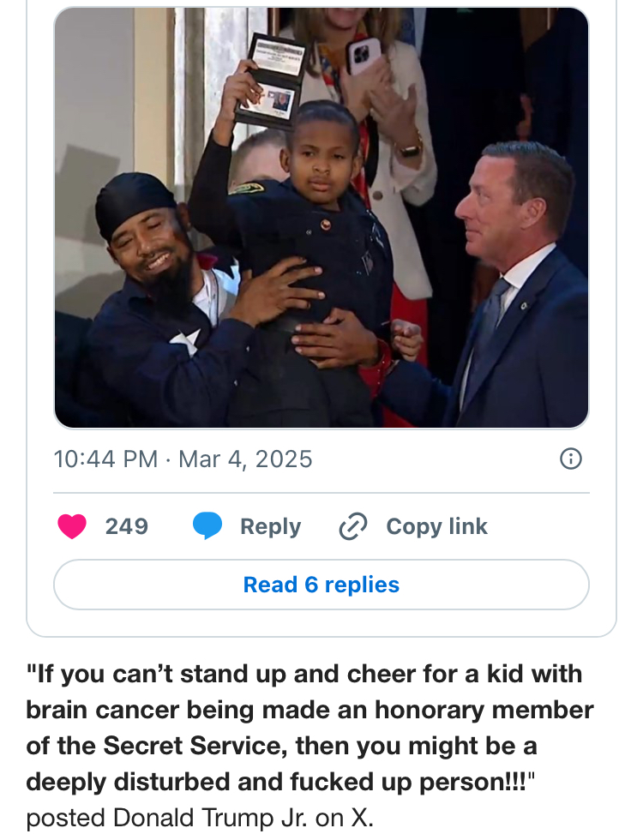Click the Mar 4, 2025 date
The height and width of the screenshot is (840, 643).
pos(245,459)
